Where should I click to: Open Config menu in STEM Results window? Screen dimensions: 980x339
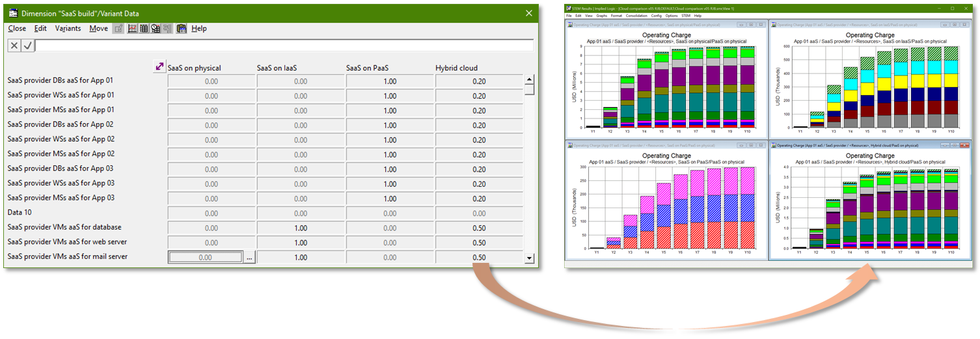(656, 16)
